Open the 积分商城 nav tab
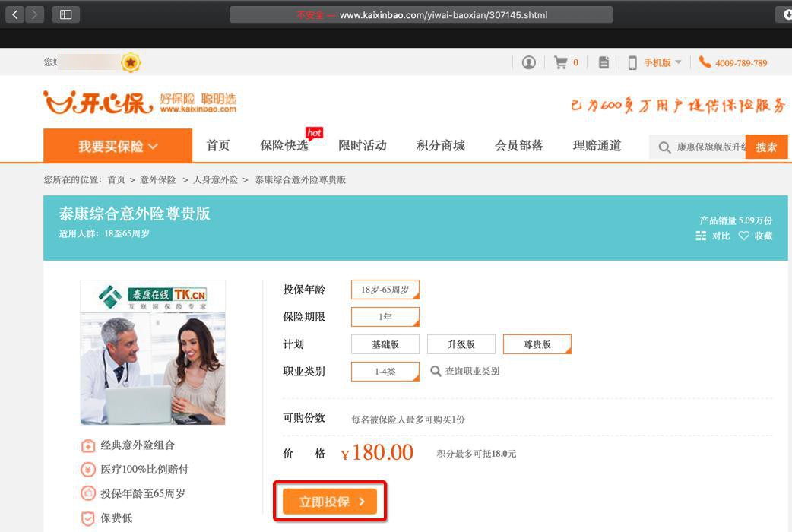792x532 pixels. pos(440,145)
